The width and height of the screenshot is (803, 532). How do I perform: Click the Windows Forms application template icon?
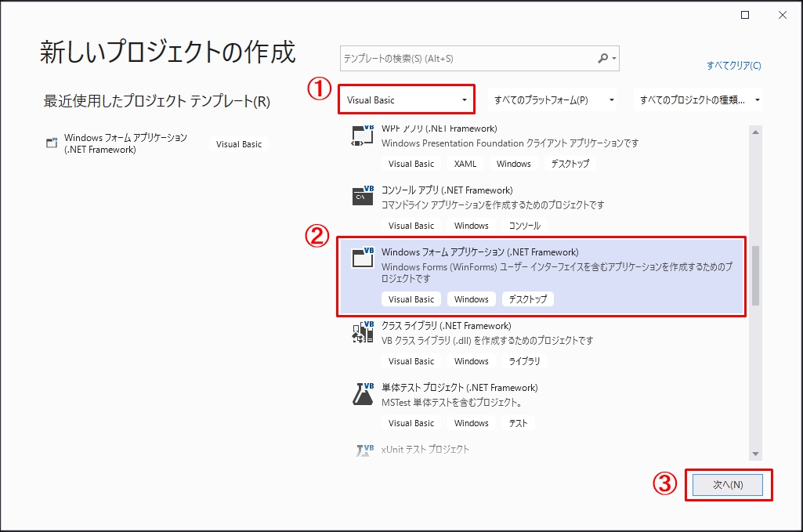pyautogui.click(x=363, y=258)
